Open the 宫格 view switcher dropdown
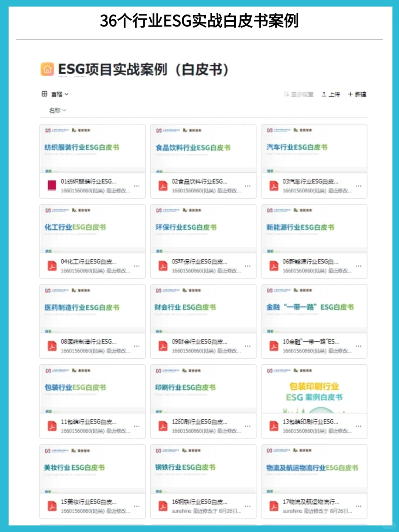399x532 pixels. (59, 94)
